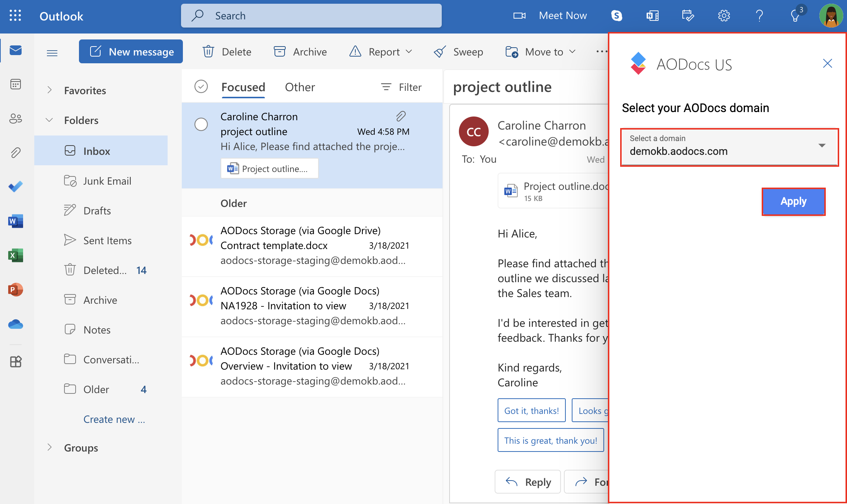Image resolution: width=847 pixels, height=504 pixels.
Task: Choose the 'Got it, thanks!' suggested reply
Action: tap(532, 411)
